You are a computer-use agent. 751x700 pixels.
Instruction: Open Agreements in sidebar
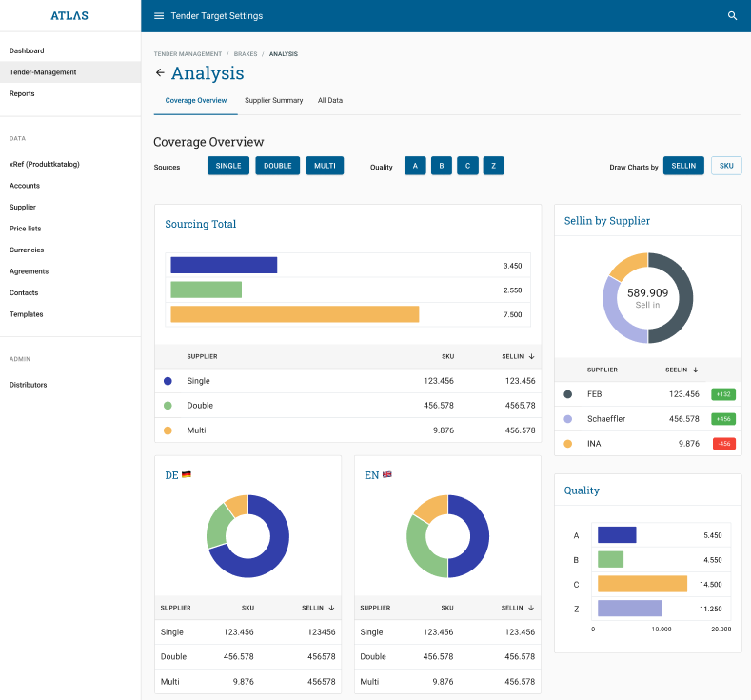[x=29, y=271]
